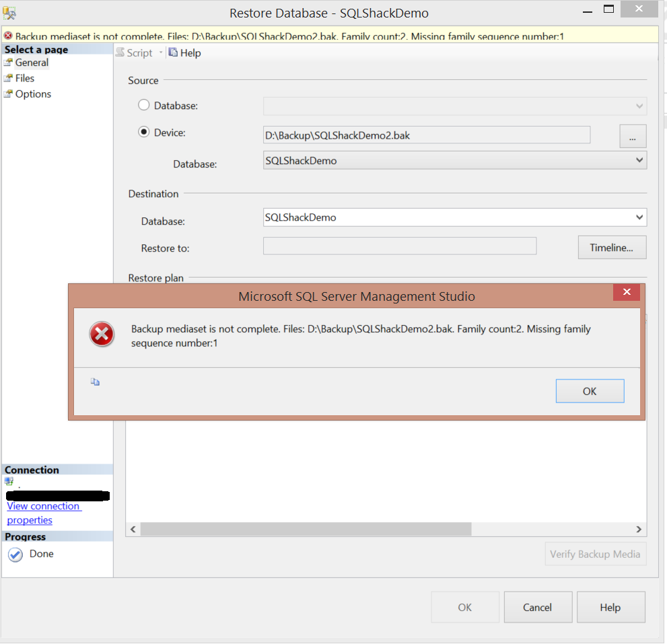Open the Timeline dialog
Image resolution: width=667 pixels, height=644 pixels.
point(612,248)
